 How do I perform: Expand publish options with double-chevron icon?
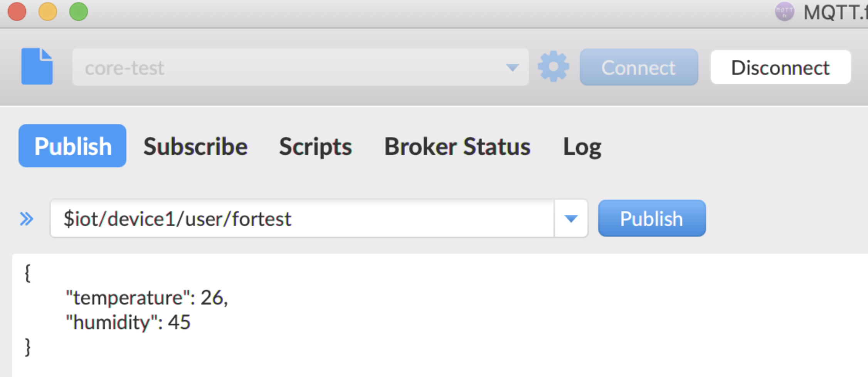click(27, 219)
